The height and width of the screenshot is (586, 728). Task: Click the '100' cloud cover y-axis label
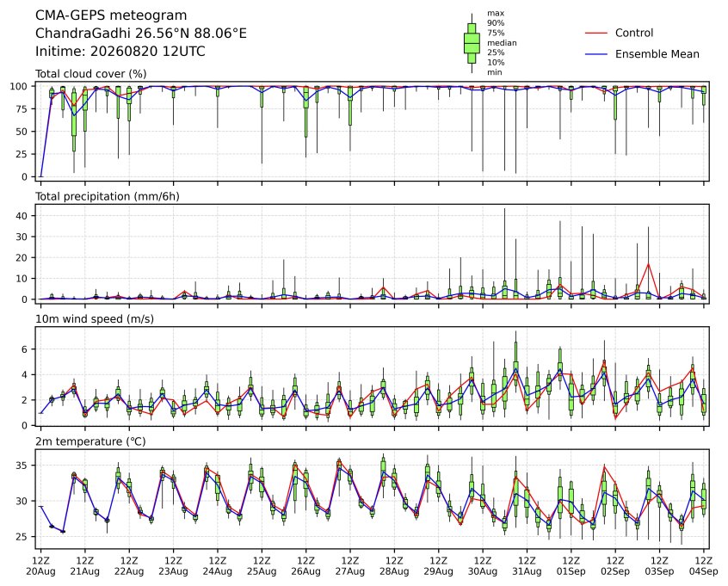tap(19, 86)
